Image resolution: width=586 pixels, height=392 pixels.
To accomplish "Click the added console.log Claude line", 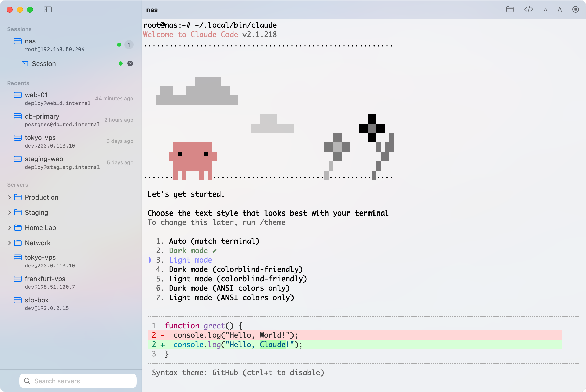I will pyautogui.click(x=354, y=345).
